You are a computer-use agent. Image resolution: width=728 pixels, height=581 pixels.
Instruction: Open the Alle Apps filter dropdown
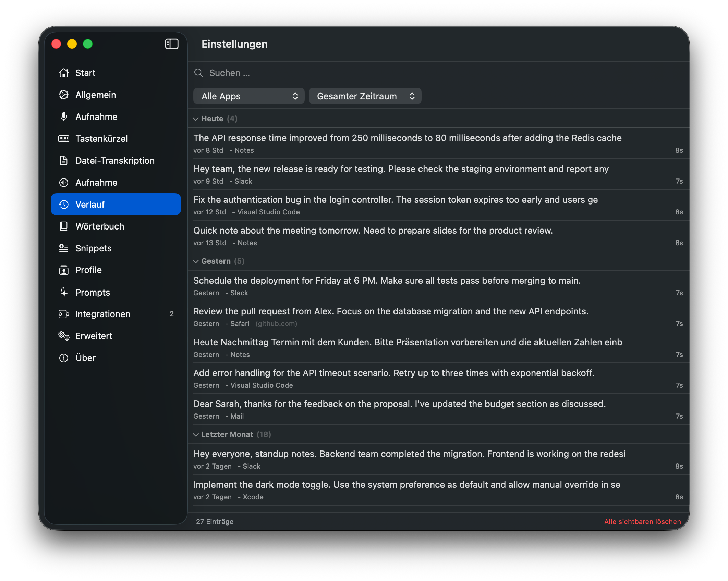click(x=249, y=96)
